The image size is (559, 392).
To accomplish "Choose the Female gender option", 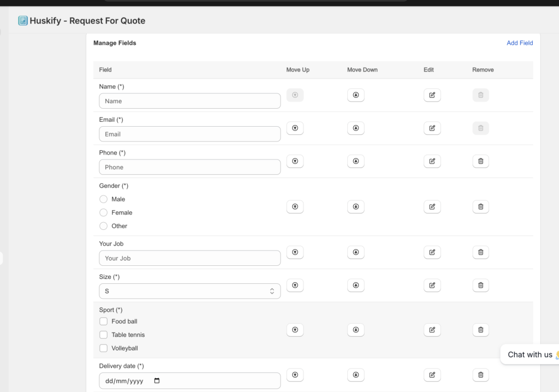I will pos(104,213).
